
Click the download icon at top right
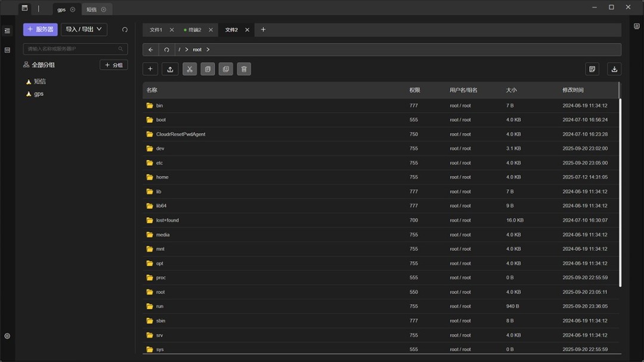click(614, 69)
